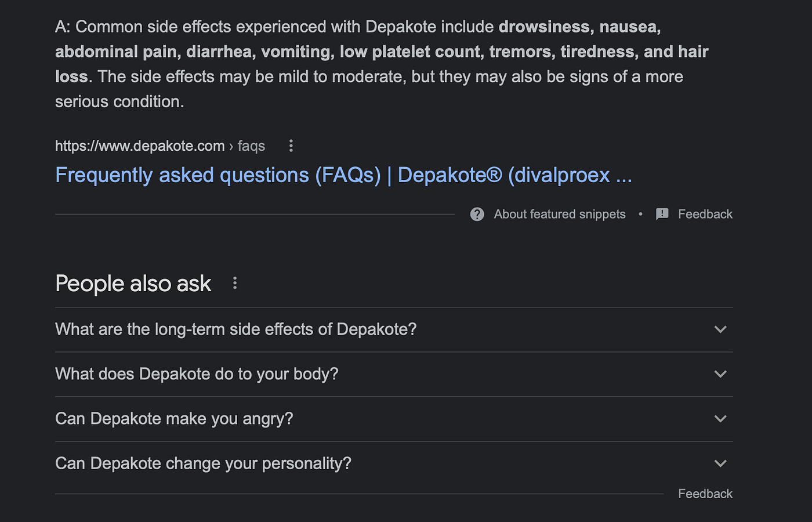The image size is (812, 522).
Task: Click Feedback next to About featured snippets
Action: click(705, 214)
